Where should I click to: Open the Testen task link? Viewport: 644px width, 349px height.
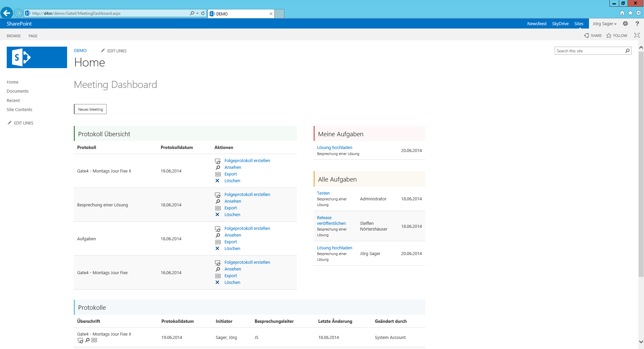click(x=323, y=193)
